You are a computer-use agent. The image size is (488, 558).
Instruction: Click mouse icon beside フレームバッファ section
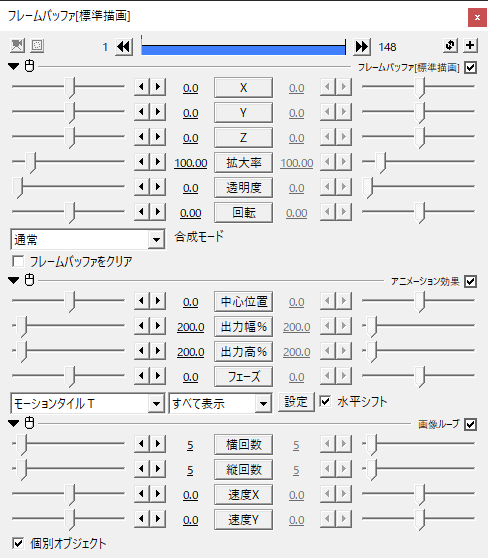30,66
